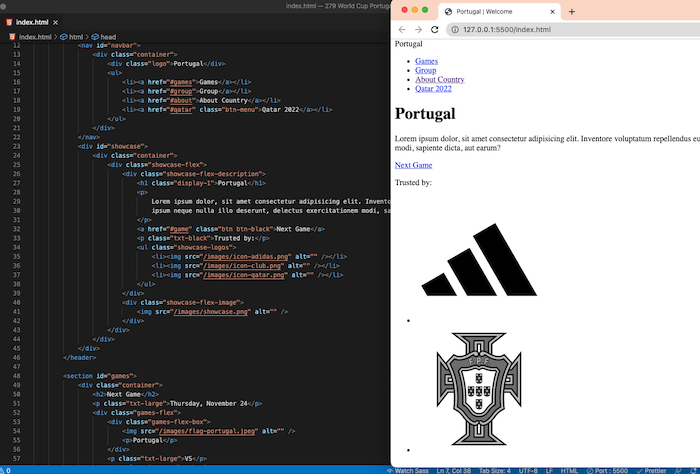Select the index.html editor tab
Viewport: 700px width, 474px height.
click(32, 22)
